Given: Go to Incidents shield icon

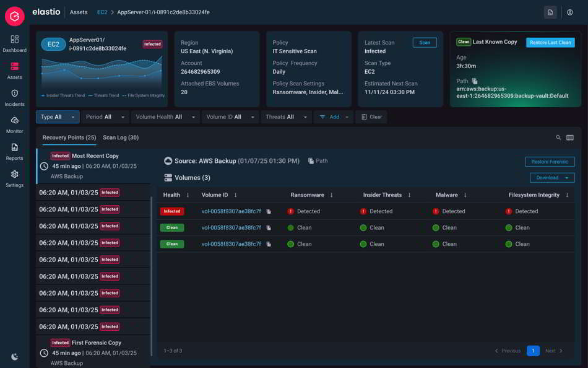Looking at the screenshot, I should pos(15,94).
